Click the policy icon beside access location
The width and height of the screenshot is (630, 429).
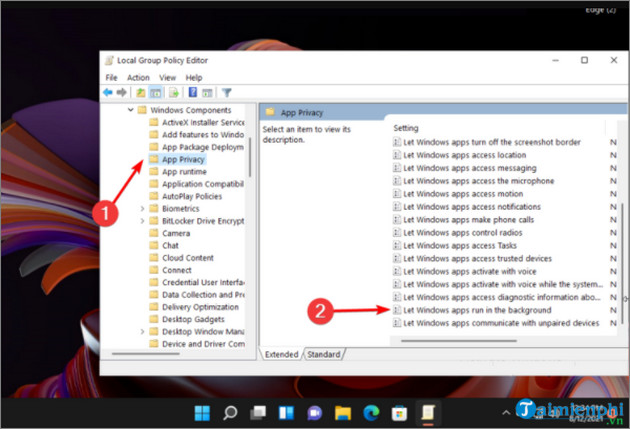coord(397,155)
